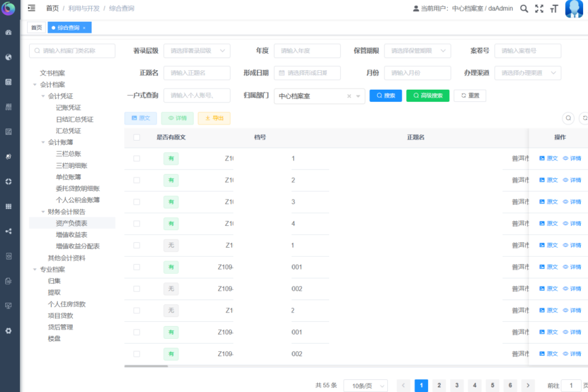Close the 综合查询 tab

pyautogui.click(x=84, y=28)
